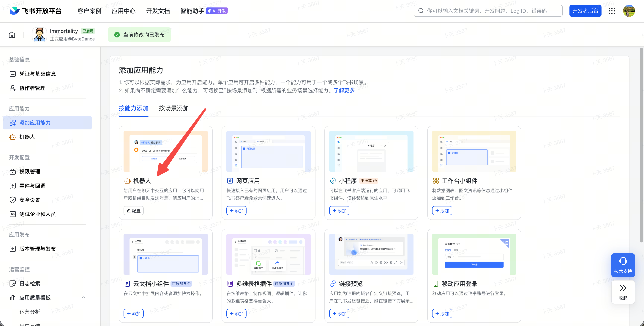Click the 云文档小组件 card icon

pyautogui.click(x=127, y=284)
